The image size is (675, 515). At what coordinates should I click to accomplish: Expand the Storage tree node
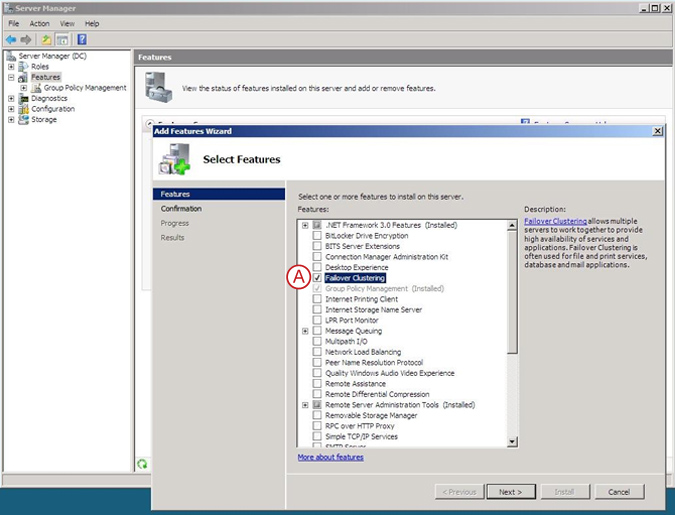point(11,120)
